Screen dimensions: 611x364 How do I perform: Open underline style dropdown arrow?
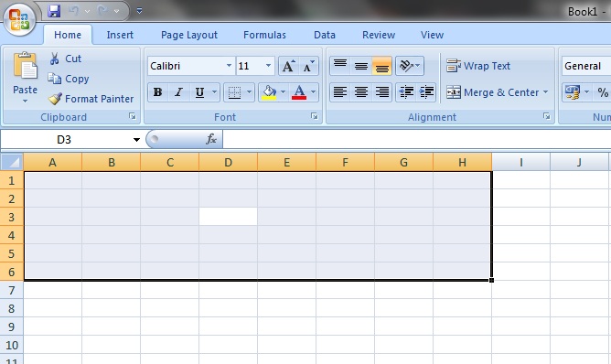pos(214,92)
